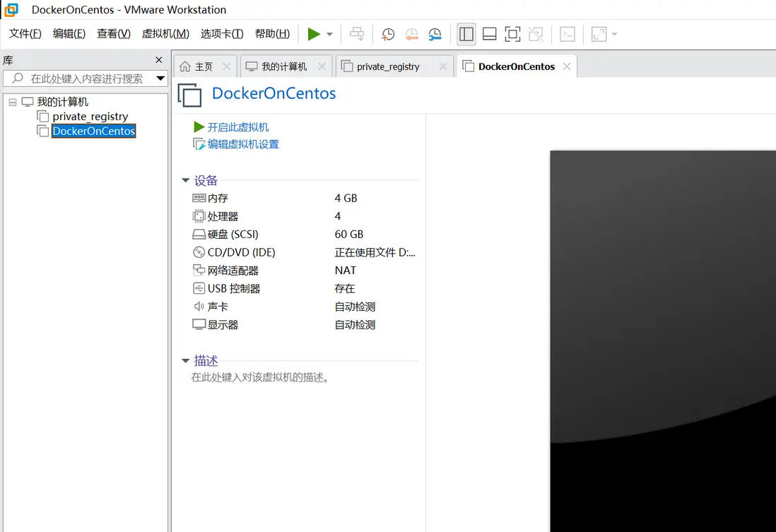Select 我的计算机 in the library tree
The width and height of the screenshot is (776, 532).
click(x=62, y=102)
